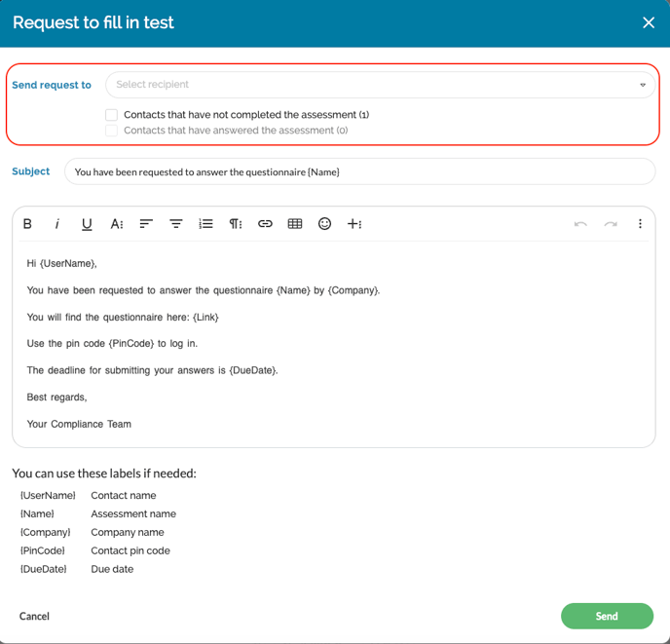Open the ordered list options
Image resolution: width=670 pixels, height=644 pixels.
[x=205, y=224]
